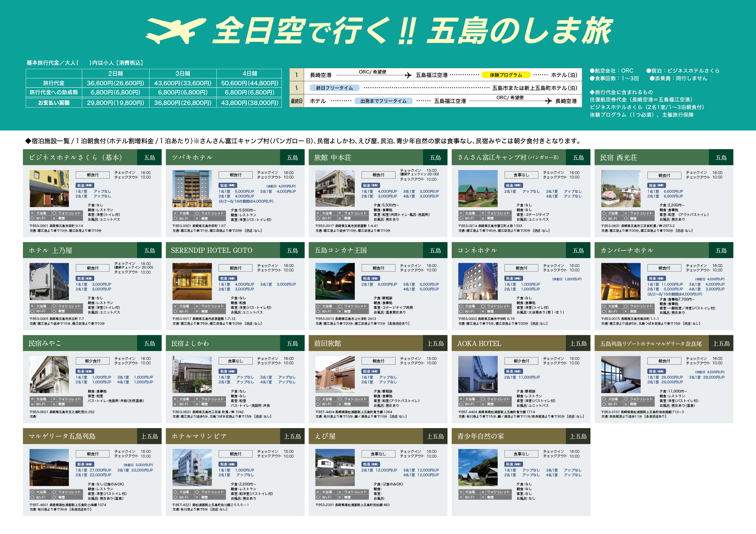Open the カンパーナホテル photo thumbnail
The height and width of the screenshot is (534, 756).
click(x=621, y=281)
